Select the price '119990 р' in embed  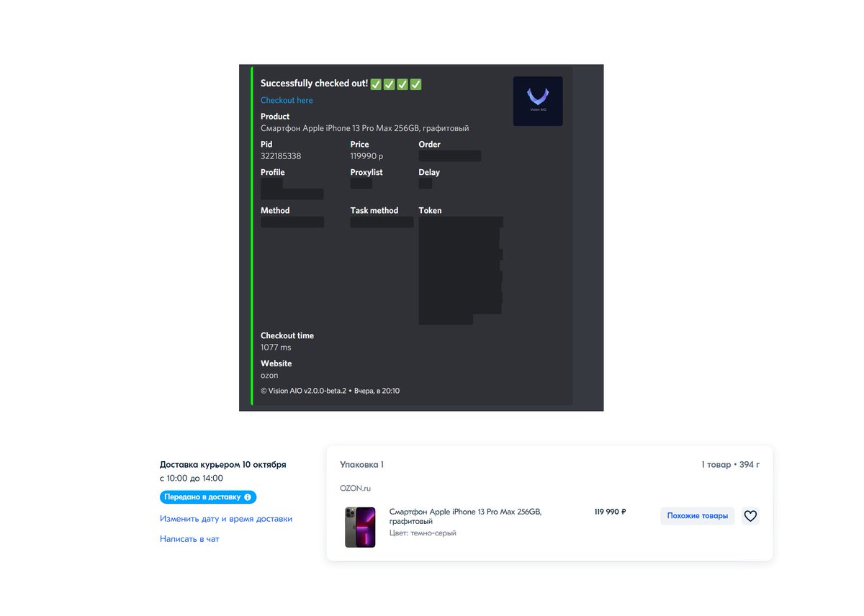[367, 156]
